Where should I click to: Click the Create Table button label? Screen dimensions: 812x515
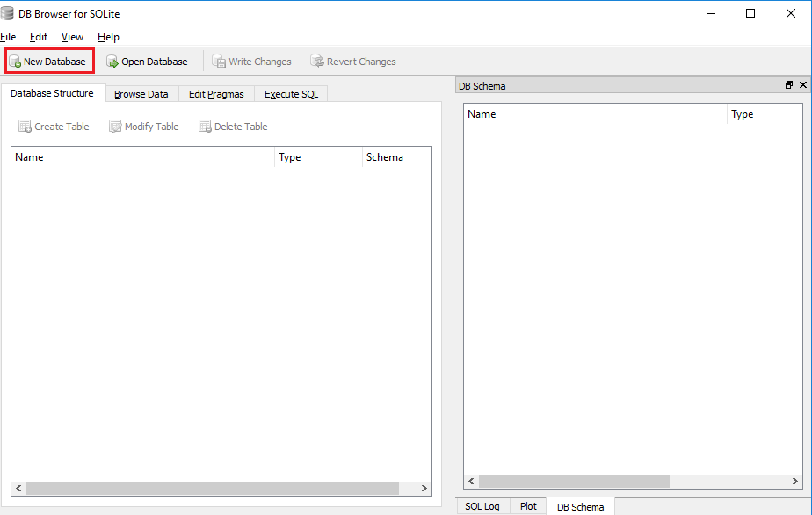62,127
